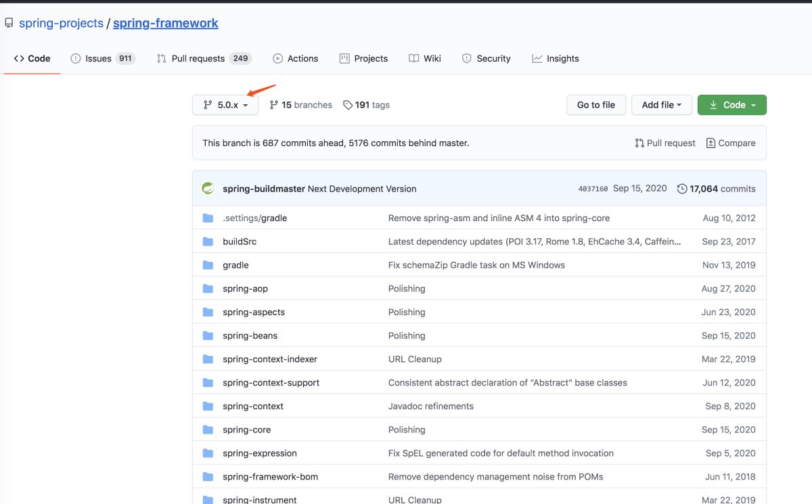Open the Pull requests tab

(x=204, y=58)
